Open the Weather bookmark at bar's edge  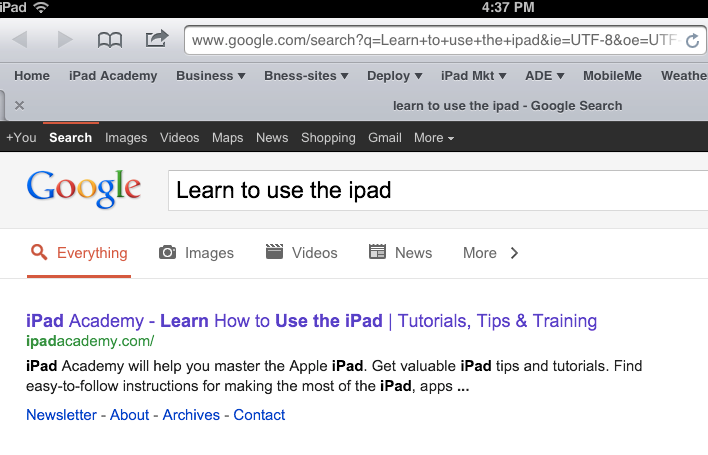click(x=684, y=76)
